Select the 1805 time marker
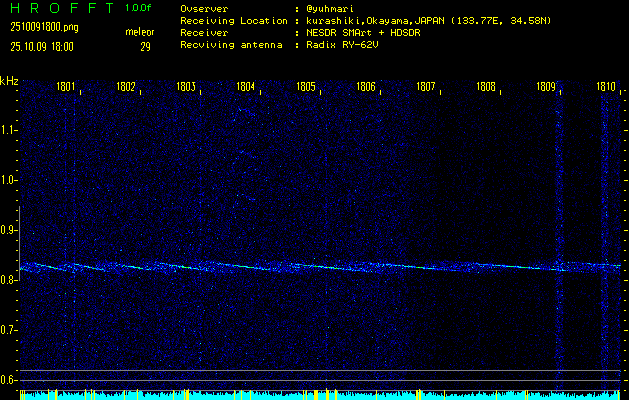 [306, 88]
